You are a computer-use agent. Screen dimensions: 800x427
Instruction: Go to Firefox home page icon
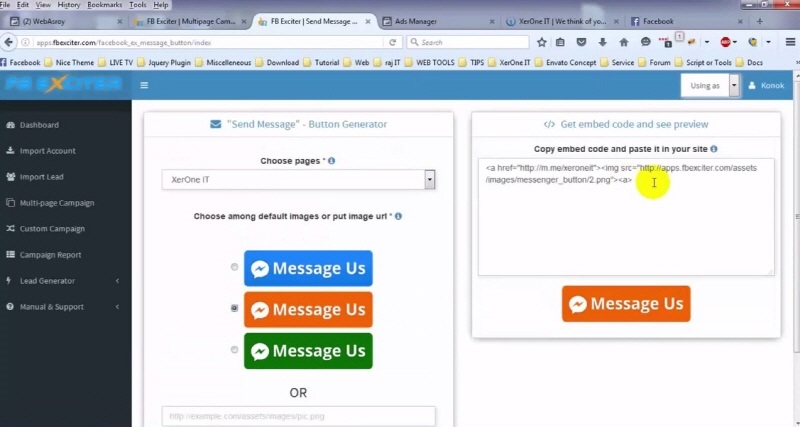pos(623,42)
